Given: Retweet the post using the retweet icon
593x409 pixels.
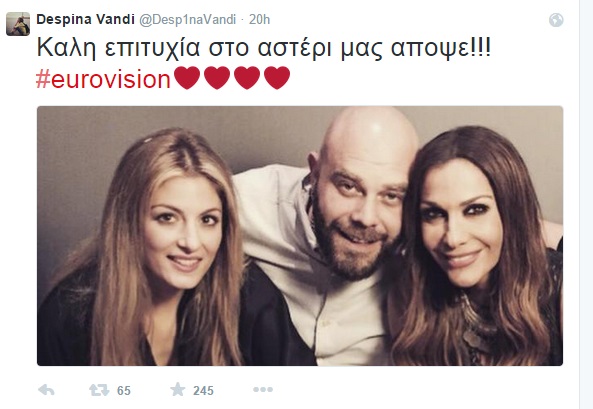Looking at the screenshot, I should click(99, 390).
